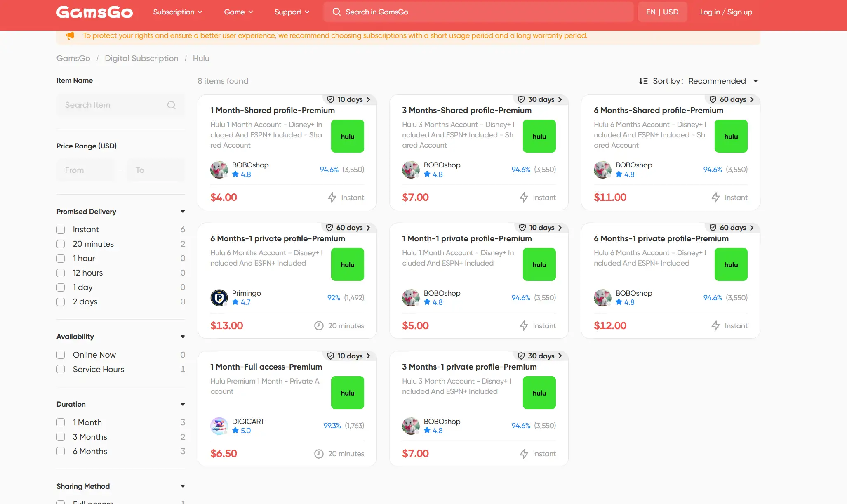The height and width of the screenshot is (504, 847).
Task: Go to GamsGo in the breadcrumb
Action: pos(73,59)
